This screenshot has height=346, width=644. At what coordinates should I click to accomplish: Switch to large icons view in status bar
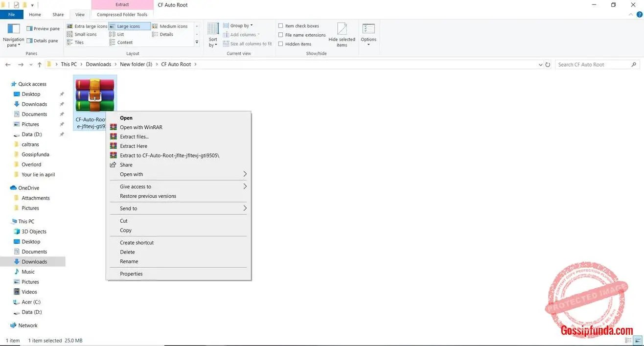[x=637, y=340]
